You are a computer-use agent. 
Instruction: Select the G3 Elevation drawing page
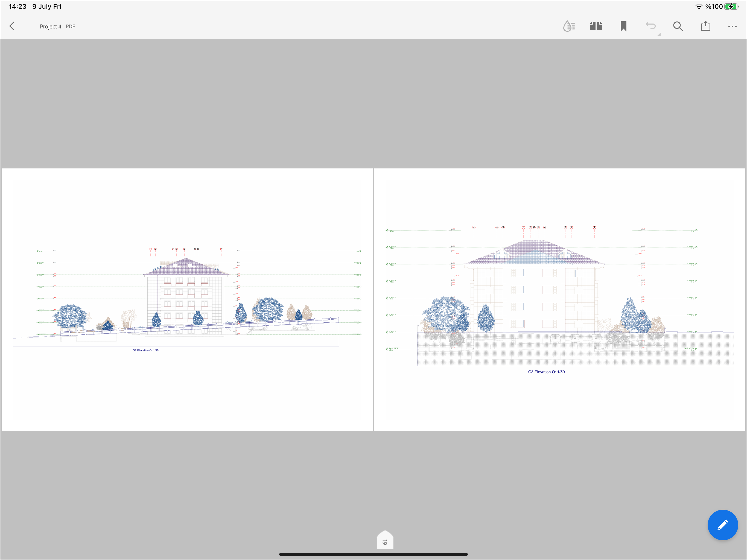(560, 299)
